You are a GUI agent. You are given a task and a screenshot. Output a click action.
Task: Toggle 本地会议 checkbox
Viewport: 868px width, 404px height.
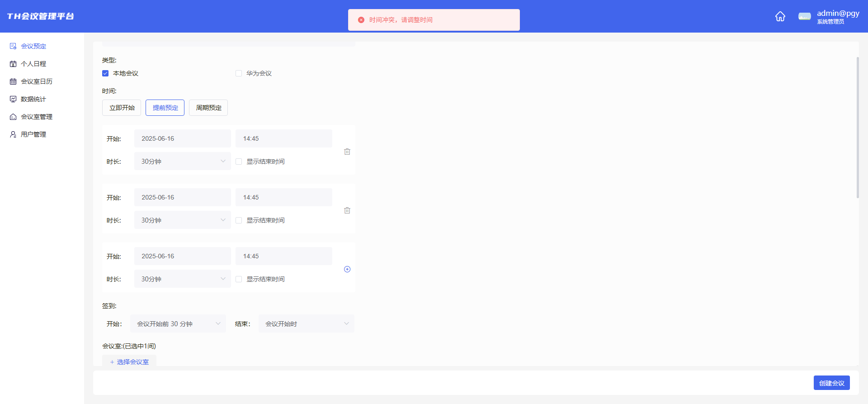click(105, 73)
